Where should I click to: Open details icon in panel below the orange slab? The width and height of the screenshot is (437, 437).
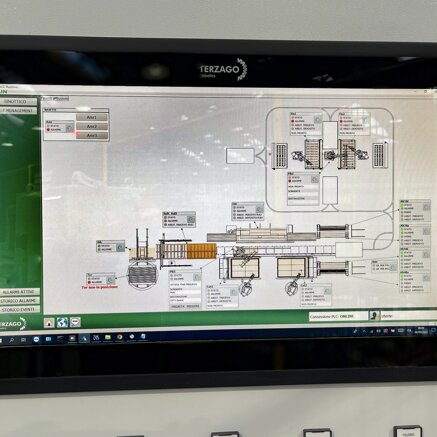pos(197,277)
